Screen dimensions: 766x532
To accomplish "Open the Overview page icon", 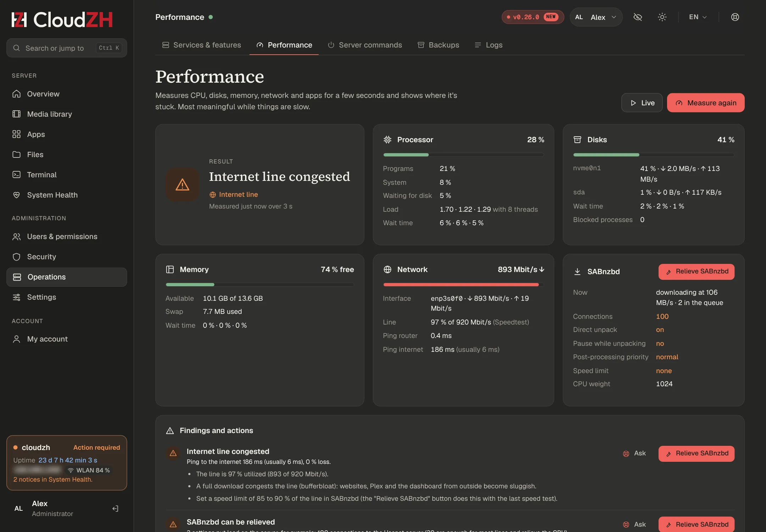I will coord(16,94).
